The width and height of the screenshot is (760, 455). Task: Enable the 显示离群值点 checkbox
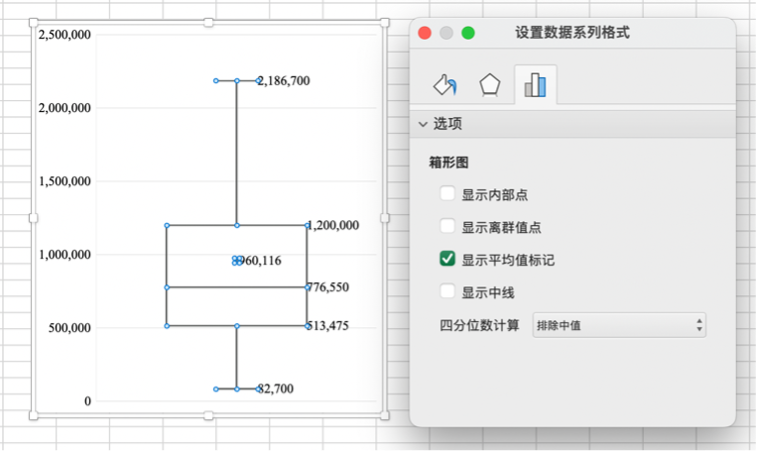[448, 227]
